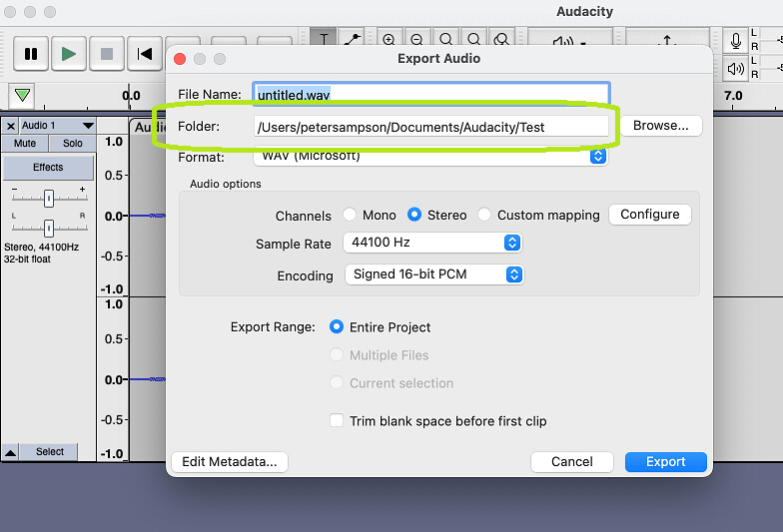Fit selection to width zoom icon
The height and width of the screenshot is (532, 783).
pyautogui.click(x=445, y=38)
